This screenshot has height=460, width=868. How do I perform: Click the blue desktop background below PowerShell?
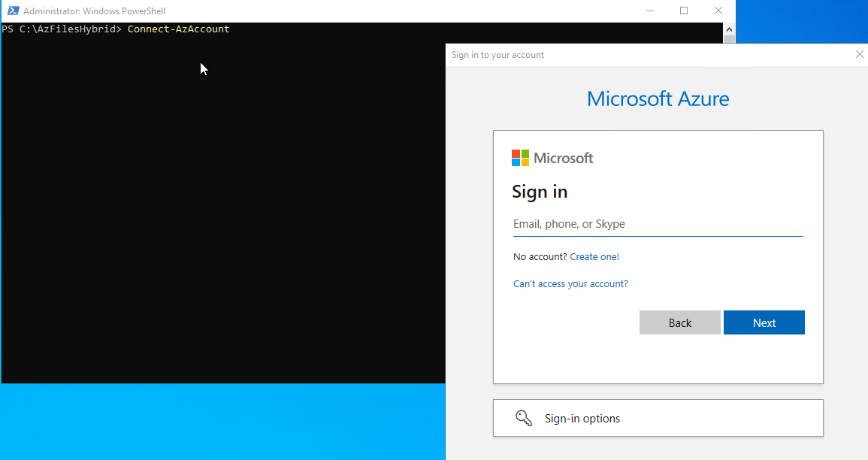click(x=225, y=421)
